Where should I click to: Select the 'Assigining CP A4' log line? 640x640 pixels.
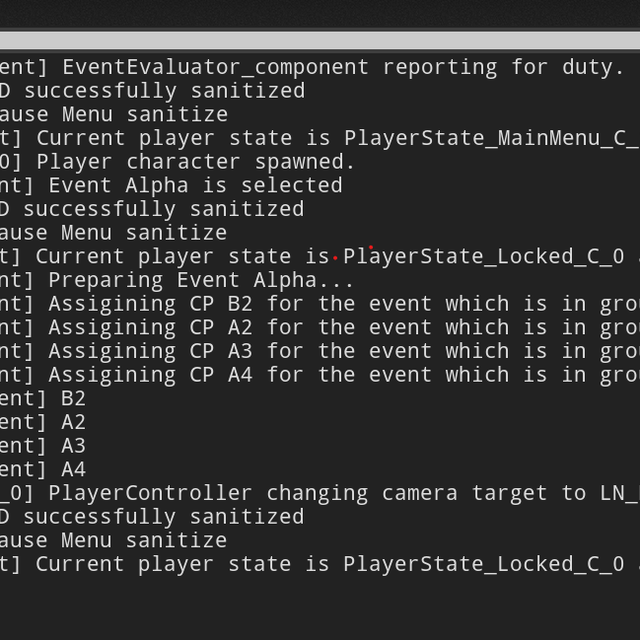click(x=320, y=375)
